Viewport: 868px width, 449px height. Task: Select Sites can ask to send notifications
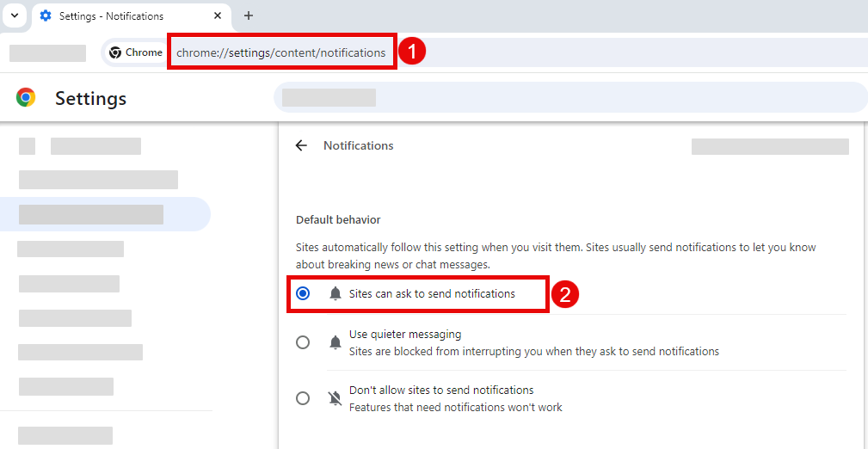(303, 293)
